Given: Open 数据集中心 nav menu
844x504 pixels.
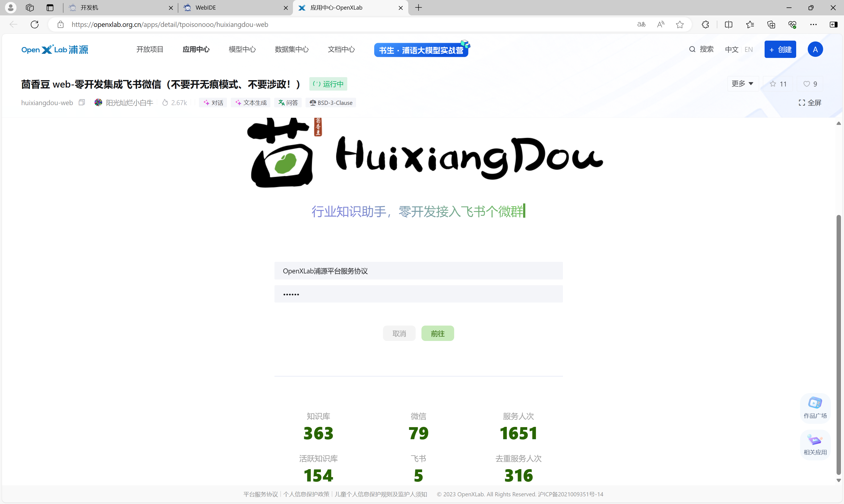Looking at the screenshot, I should pos(292,49).
